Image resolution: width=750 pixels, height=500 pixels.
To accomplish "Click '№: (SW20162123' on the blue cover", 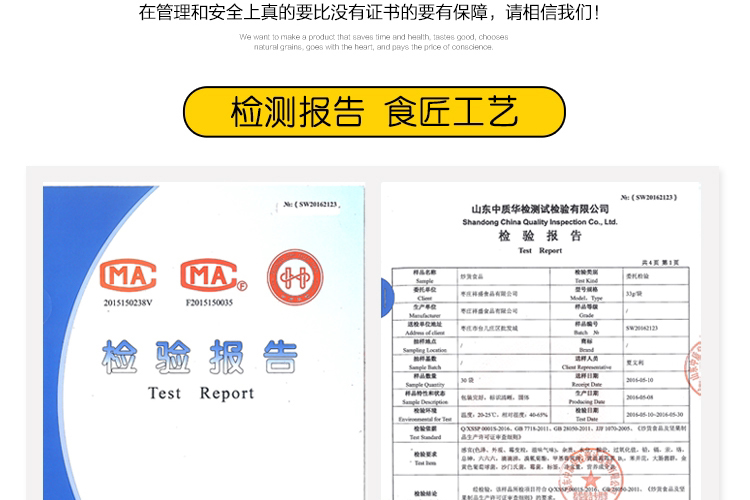I will (312, 204).
